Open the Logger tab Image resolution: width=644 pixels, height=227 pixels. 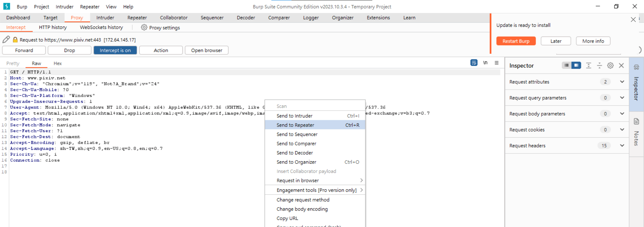click(x=311, y=18)
